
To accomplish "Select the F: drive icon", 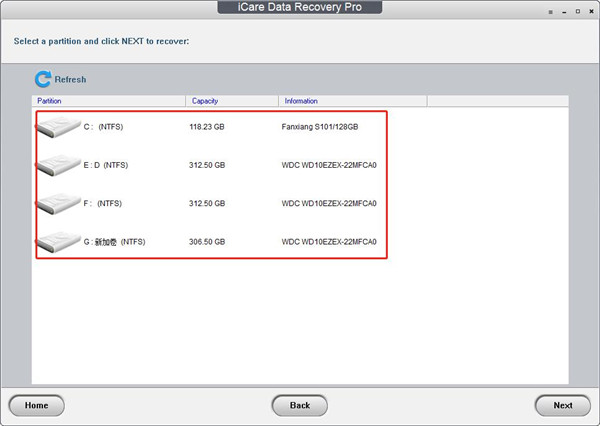I will [x=59, y=203].
